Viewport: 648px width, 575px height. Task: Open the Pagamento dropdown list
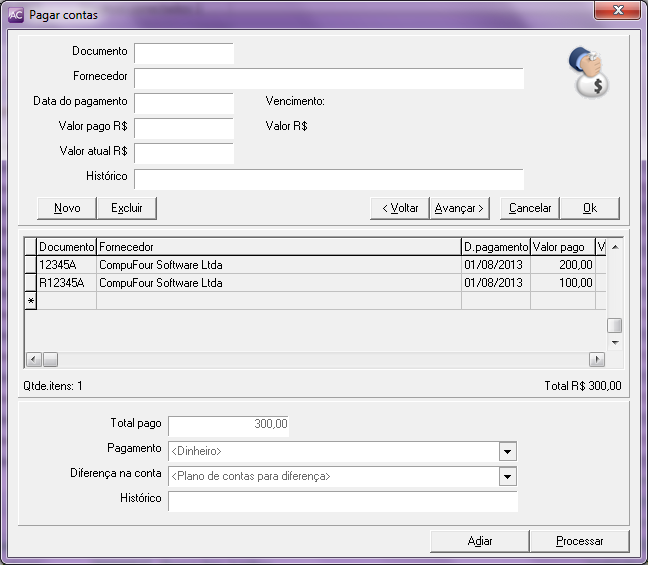coord(508,451)
